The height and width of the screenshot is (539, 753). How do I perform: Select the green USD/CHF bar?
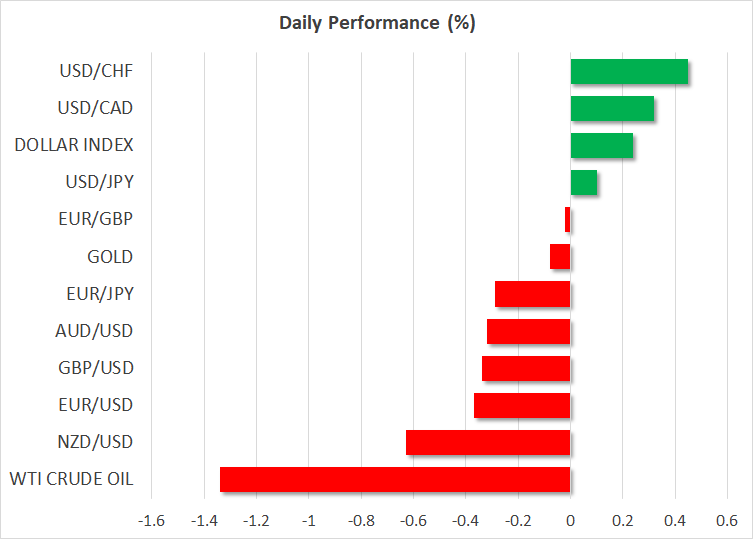click(629, 72)
